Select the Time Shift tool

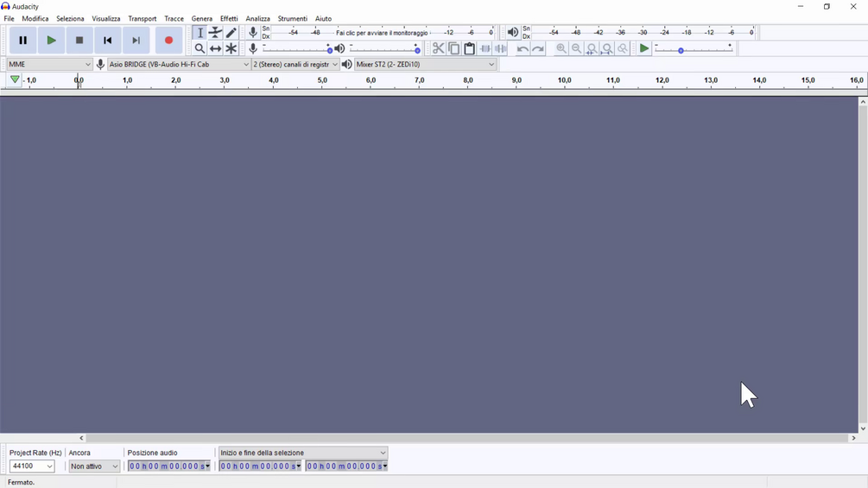click(x=215, y=48)
